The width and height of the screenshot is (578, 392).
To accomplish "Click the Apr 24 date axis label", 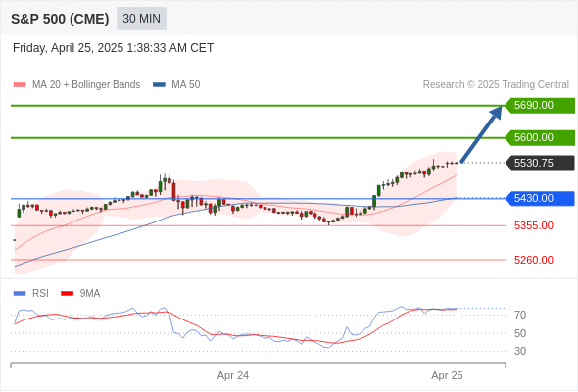I will coord(233,375).
